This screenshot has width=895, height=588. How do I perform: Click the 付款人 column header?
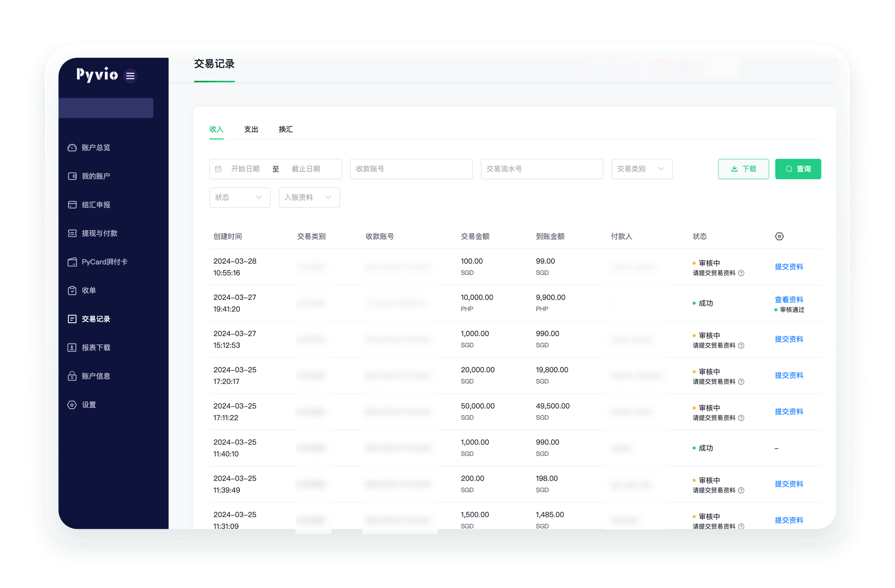622,236
